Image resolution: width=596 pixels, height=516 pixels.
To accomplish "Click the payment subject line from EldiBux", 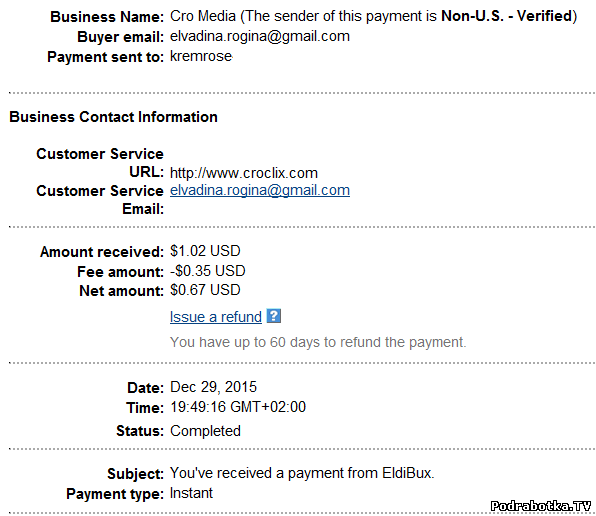I will coord(302,473).
